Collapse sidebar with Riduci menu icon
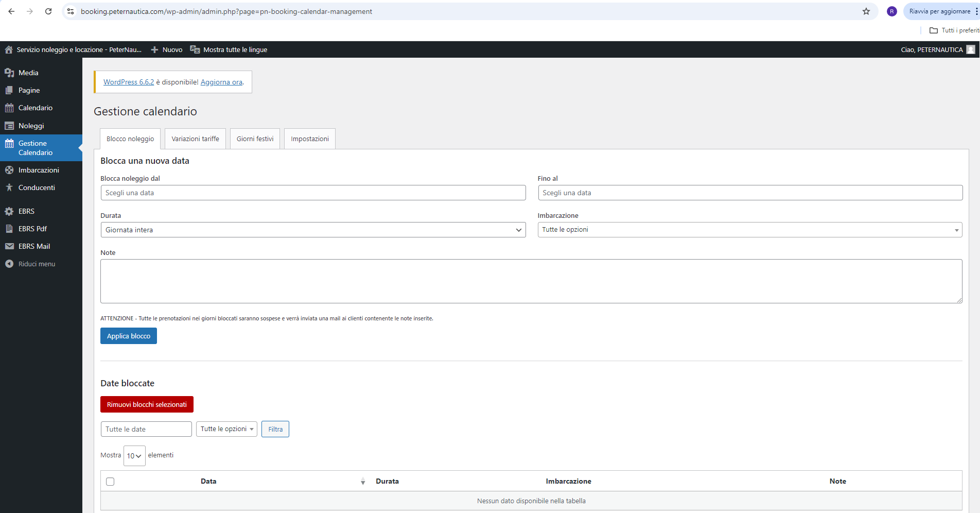The height and width of the screenshot is (513, 980). (9, 264)
